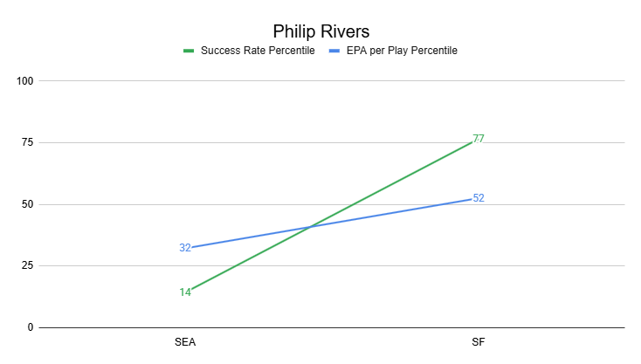Click the SF x-axis label
641x364 pixels.
click(x=478, y=342)
